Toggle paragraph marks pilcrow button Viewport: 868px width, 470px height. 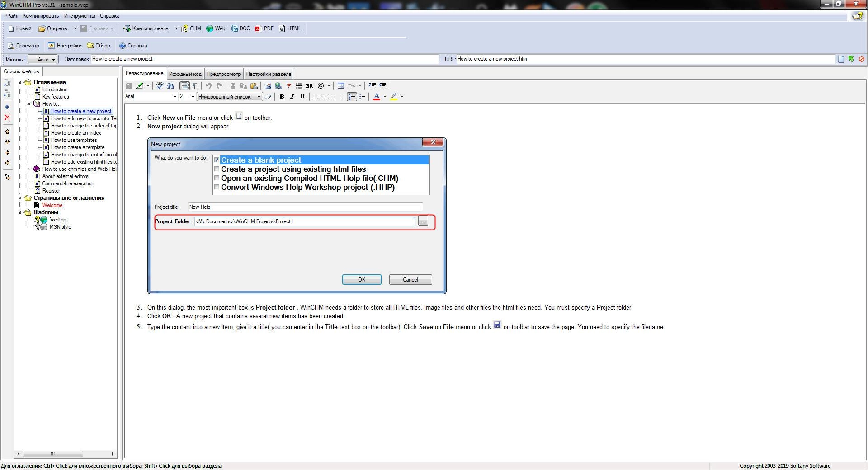(x=195, y=85)
